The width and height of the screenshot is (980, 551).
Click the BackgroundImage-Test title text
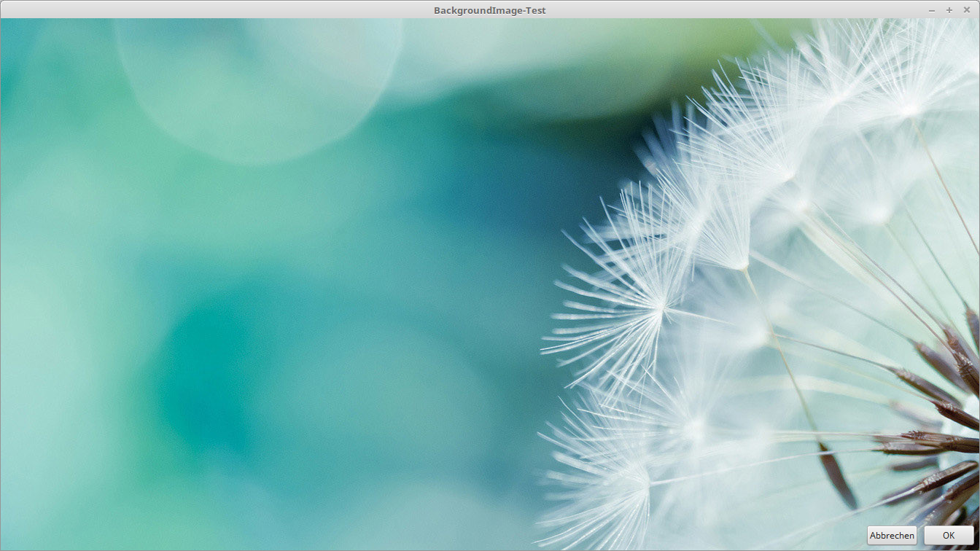coord(489,10)
